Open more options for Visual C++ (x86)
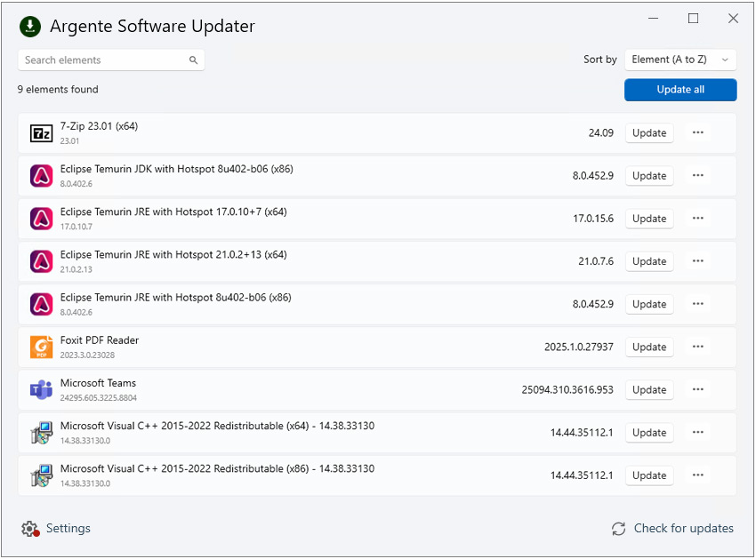Screen dimensions: 756x559 point(697,475)
